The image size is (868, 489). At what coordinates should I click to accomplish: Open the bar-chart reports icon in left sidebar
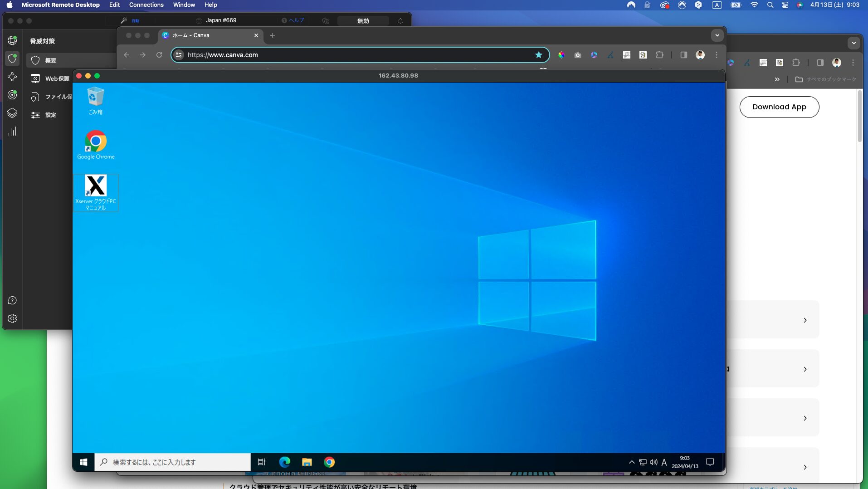click(12, 131)
